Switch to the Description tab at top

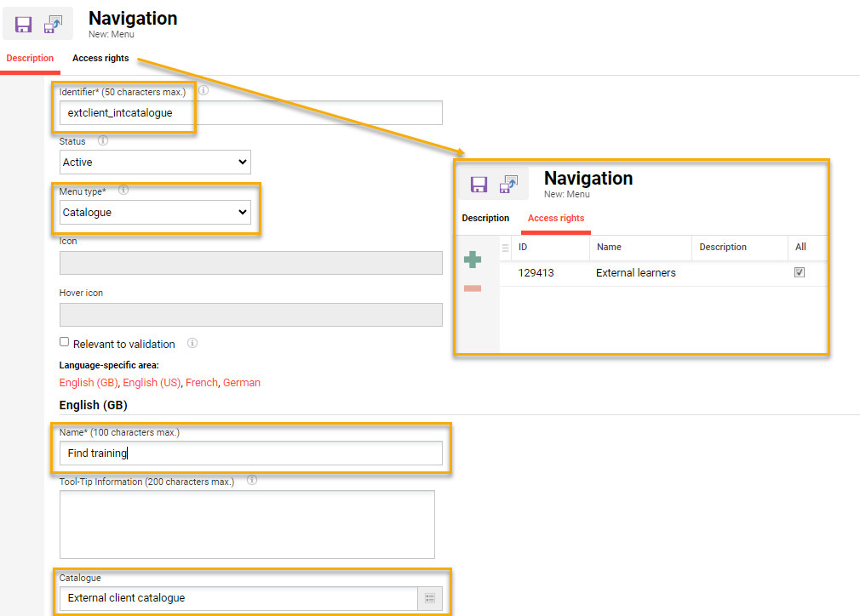click(30, 59)
